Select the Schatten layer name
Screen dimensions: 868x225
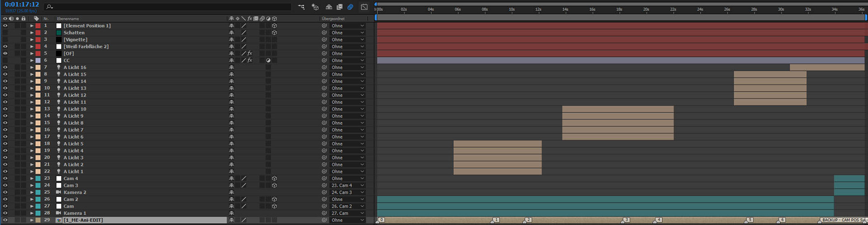(74, 33)
